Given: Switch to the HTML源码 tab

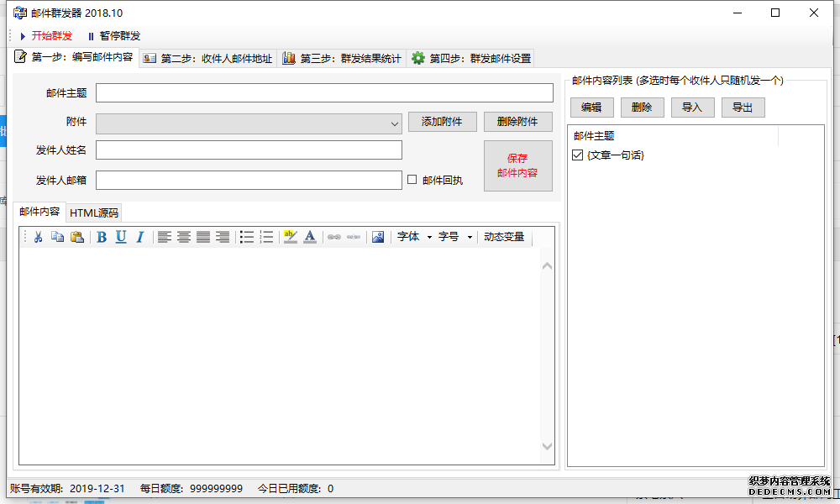Looking at the screenshot, I should (92, 212).
